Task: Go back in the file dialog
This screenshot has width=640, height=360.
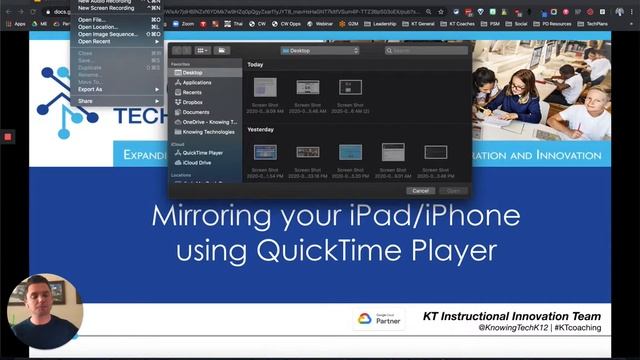Action: pos(177,51)
